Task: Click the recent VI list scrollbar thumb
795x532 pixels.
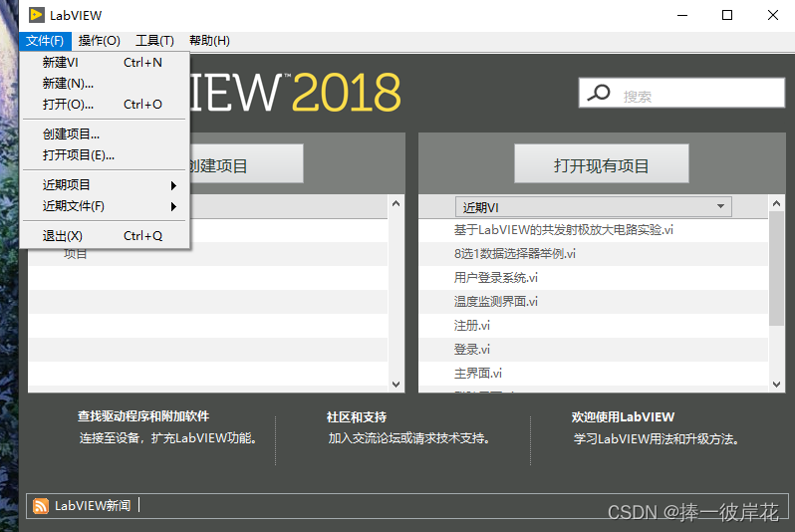Action: 776,268
